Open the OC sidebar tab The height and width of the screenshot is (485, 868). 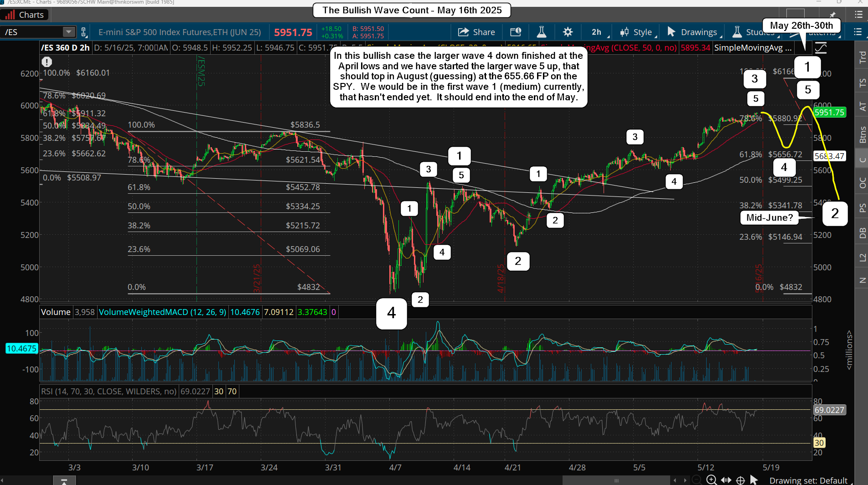click(862, 183)
